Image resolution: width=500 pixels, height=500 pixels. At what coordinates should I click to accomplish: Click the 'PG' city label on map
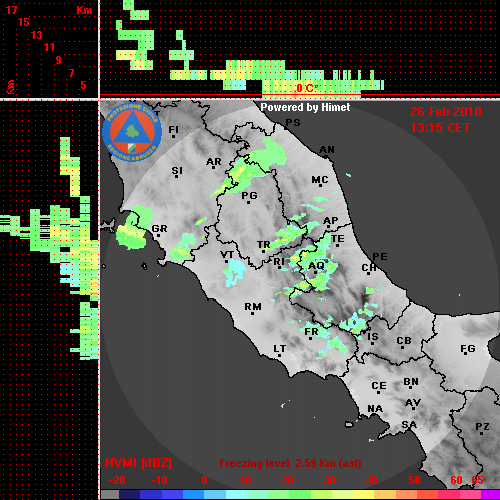coord(249,195)
